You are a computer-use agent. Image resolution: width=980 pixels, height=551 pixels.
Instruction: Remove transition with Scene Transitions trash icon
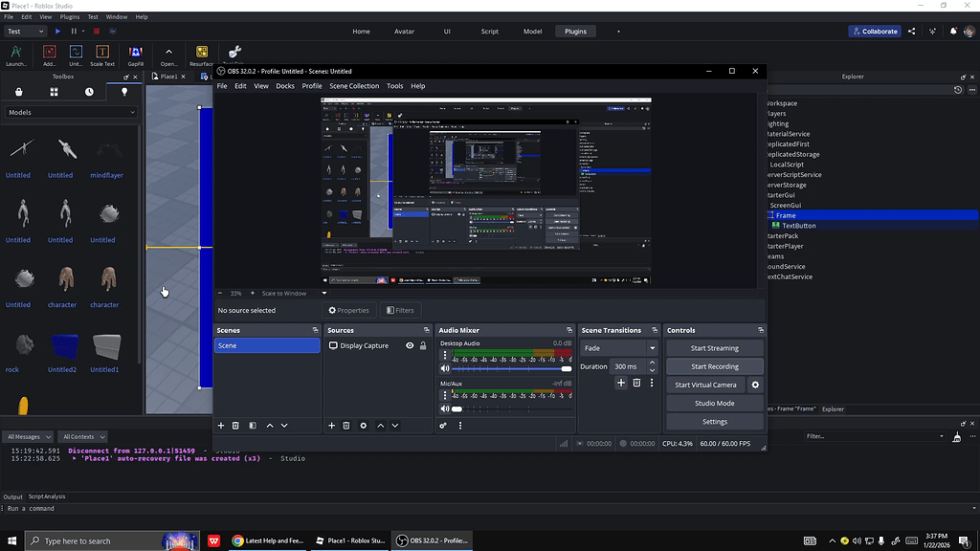pos(636,383)
